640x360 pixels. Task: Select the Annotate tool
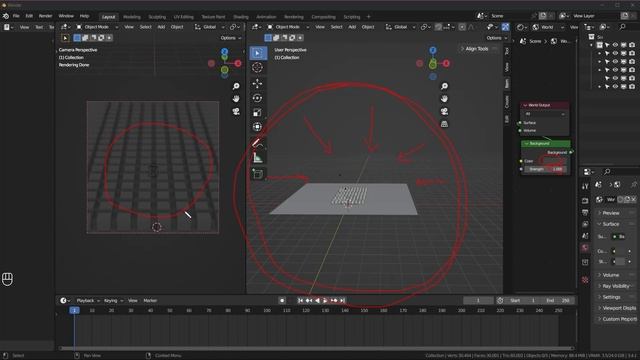[257, 143]
